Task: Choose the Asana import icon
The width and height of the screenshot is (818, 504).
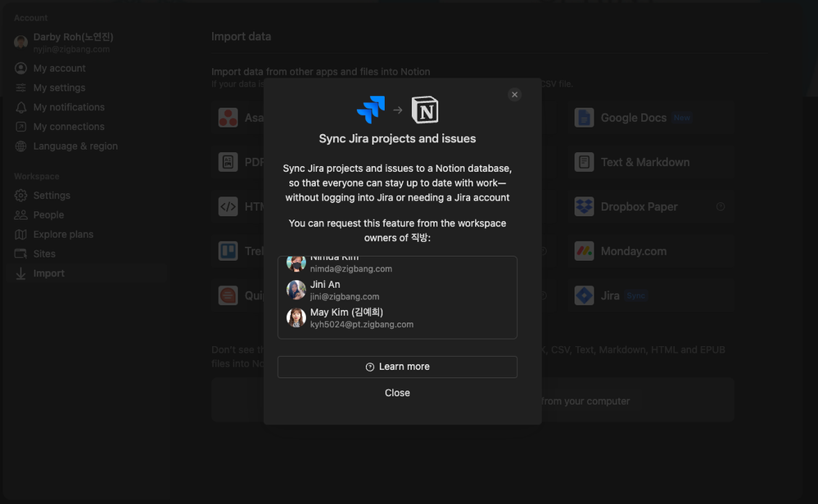Action: tap(228, 118)
